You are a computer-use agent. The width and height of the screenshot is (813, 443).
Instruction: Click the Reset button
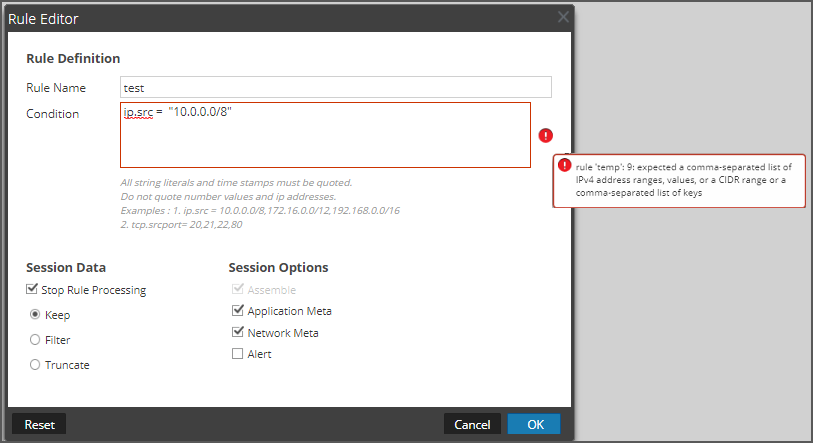tap(39, 424)
